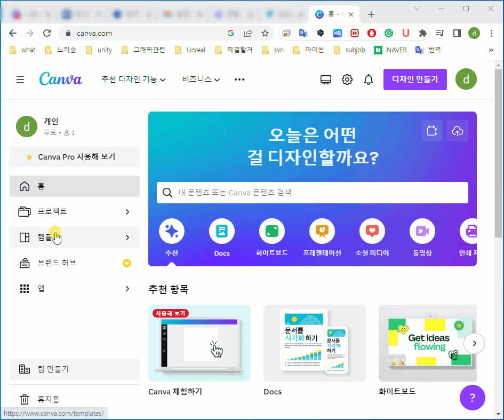504x420 pixels.
Task: Select the 프레젠테이션 category icon
Action: (322, 231)
